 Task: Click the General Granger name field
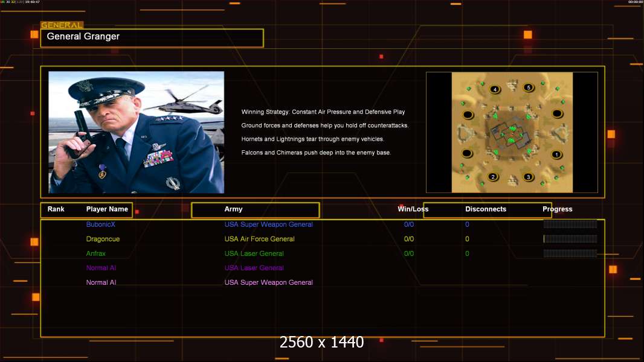click(152, 37)
